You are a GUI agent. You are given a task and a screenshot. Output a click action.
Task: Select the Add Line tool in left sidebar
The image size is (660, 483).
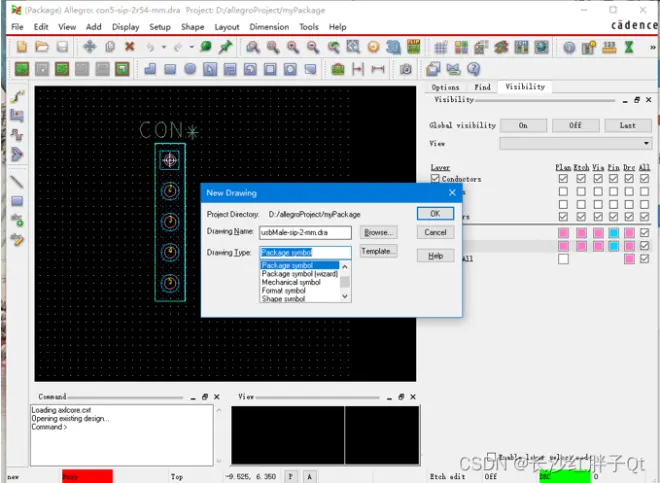17,182
